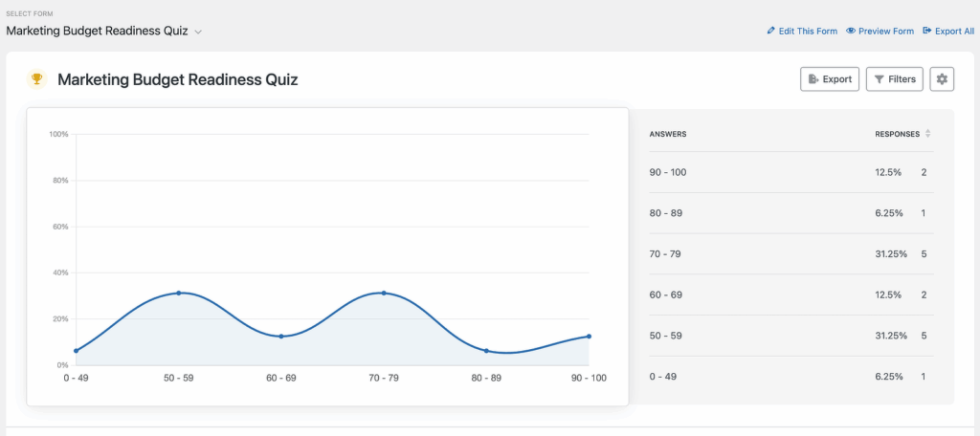980x436 pixels.
Task: Expand the form selector dropdown chevron
Action: click(198, 32)
